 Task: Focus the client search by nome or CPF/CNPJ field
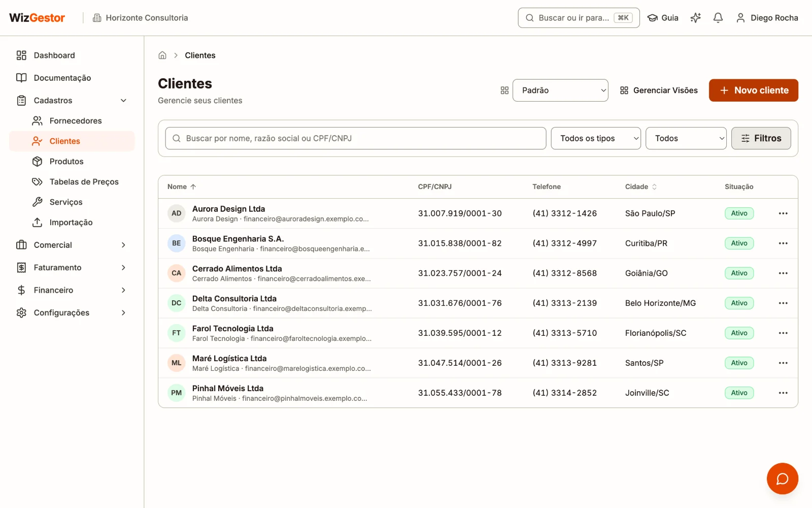tap(356, 138)
